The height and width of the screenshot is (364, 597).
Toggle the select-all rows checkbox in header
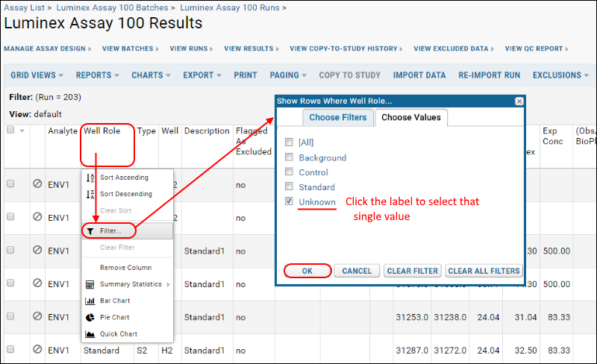tap(10, 131)
